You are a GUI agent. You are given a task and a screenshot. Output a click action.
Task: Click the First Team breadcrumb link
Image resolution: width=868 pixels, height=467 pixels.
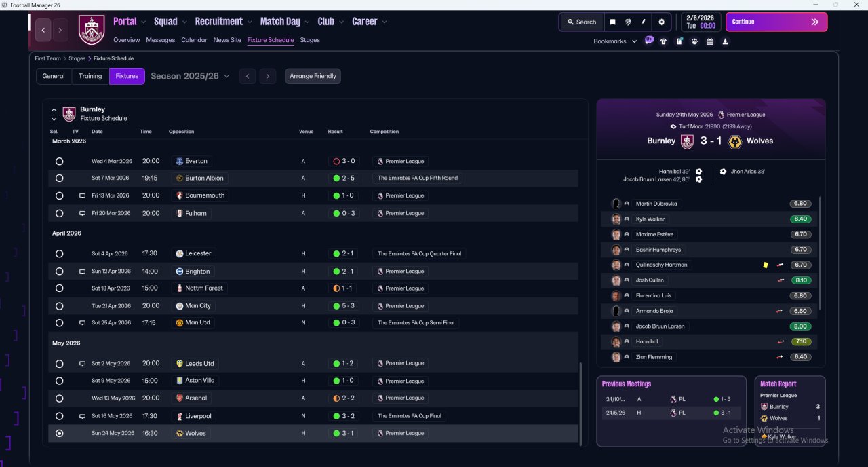(48, 58)
